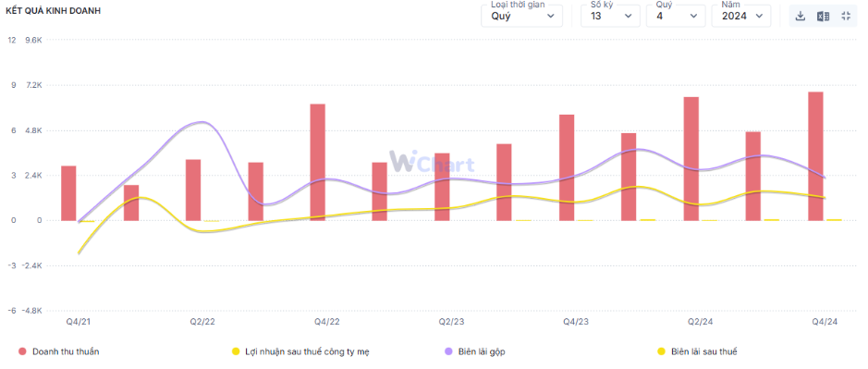
Task: Click the Q2/22 x-axis label
Action: 202,322
